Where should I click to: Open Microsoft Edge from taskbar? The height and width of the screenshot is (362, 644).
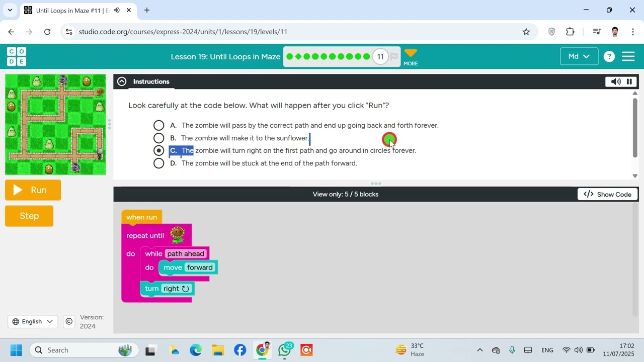195,350
